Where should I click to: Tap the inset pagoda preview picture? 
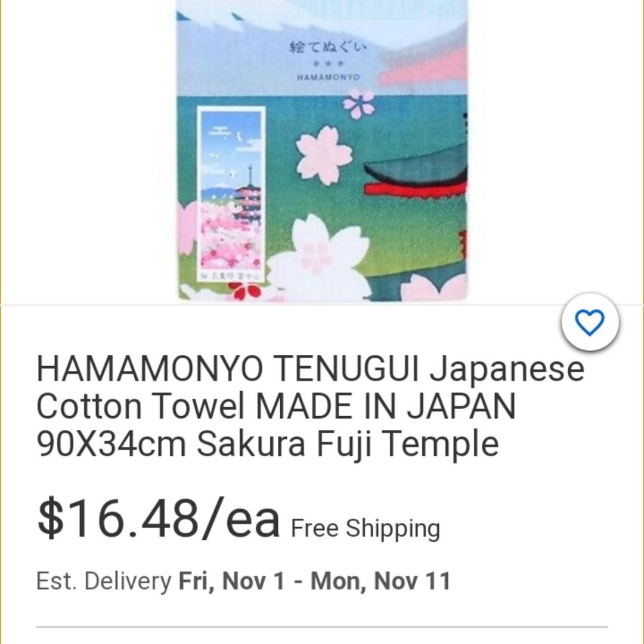[x=231, y=194]
